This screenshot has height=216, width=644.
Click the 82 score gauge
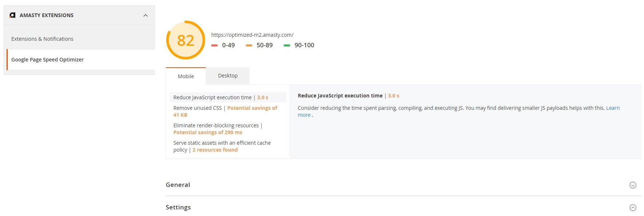click(x=186, y=40)
